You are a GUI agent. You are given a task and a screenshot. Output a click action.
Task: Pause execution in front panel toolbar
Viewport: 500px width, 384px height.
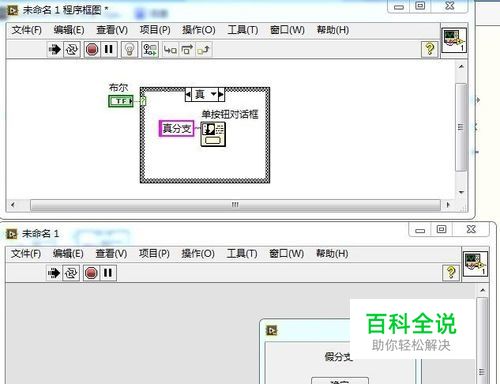(108, 273)
